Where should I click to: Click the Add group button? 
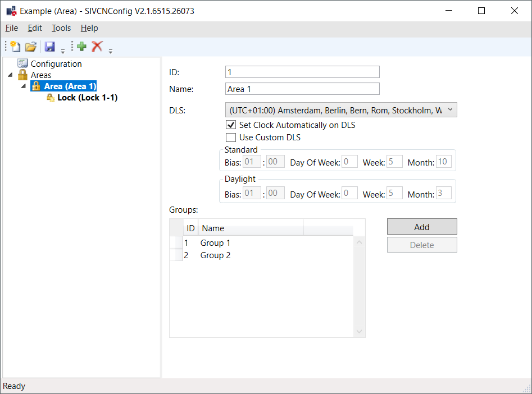coord(421,227)
